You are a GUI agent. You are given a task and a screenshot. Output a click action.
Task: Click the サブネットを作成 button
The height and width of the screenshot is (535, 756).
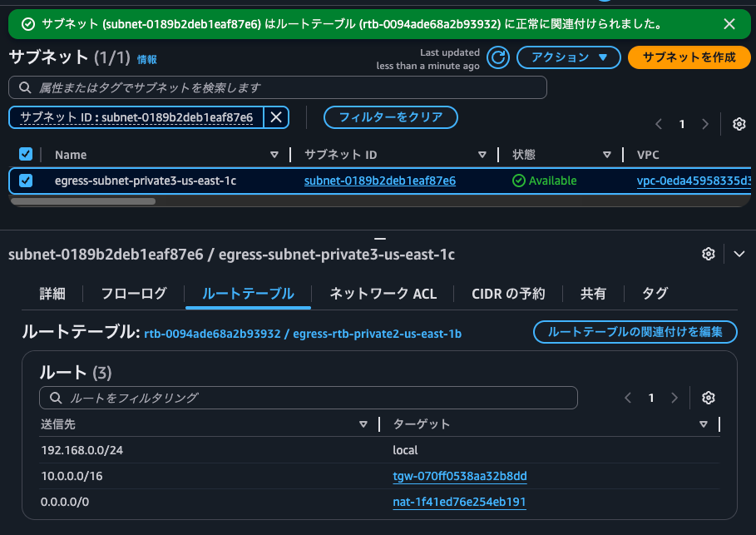[x=692, y=57]
